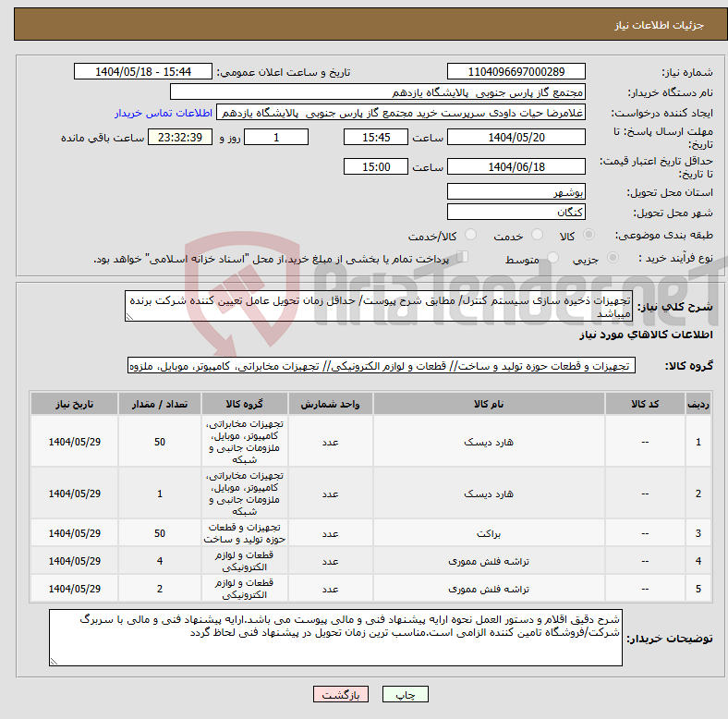Click the تعداد / مقدار column header
728x719 pixels.
(160, 404)
